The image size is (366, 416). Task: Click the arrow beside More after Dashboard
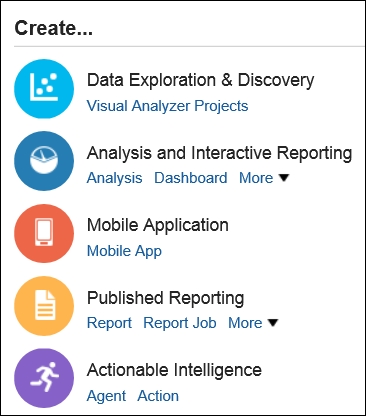tap(284, 178)
